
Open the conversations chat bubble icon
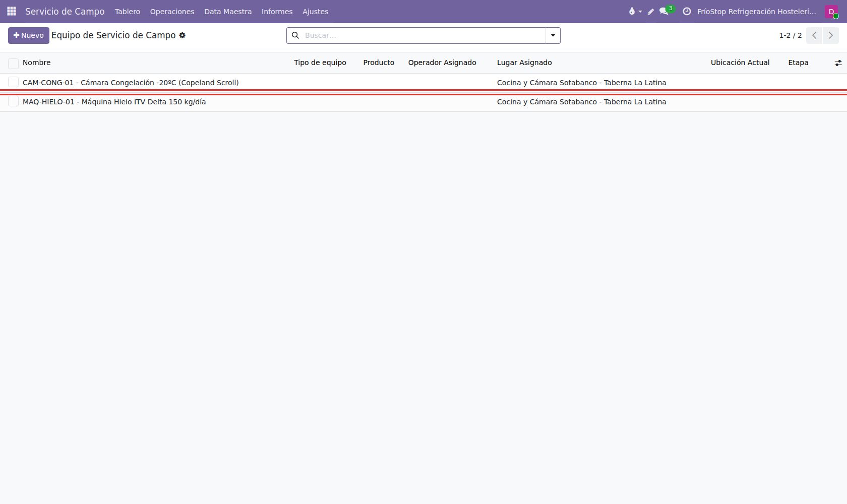tap(664, 11)
